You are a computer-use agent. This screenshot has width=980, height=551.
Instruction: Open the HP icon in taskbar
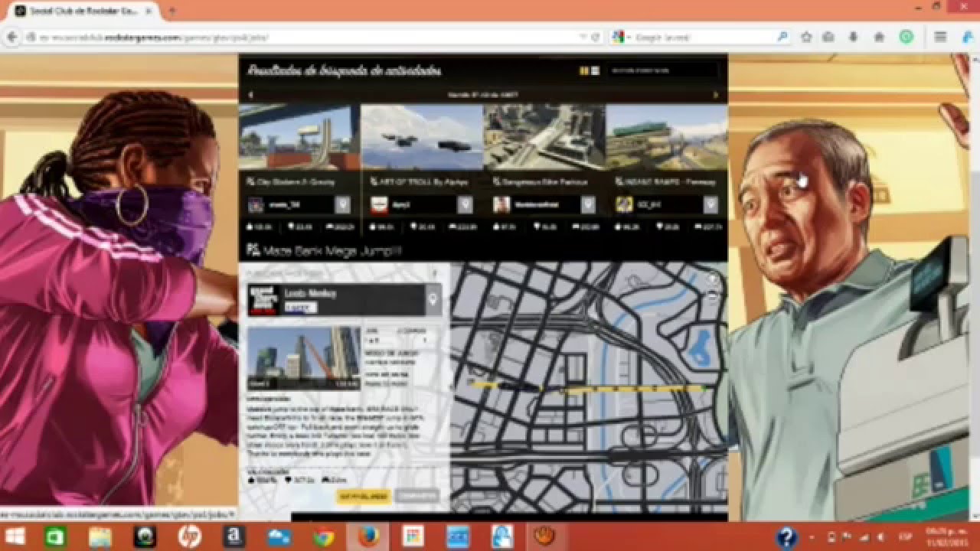click(189, 537)
